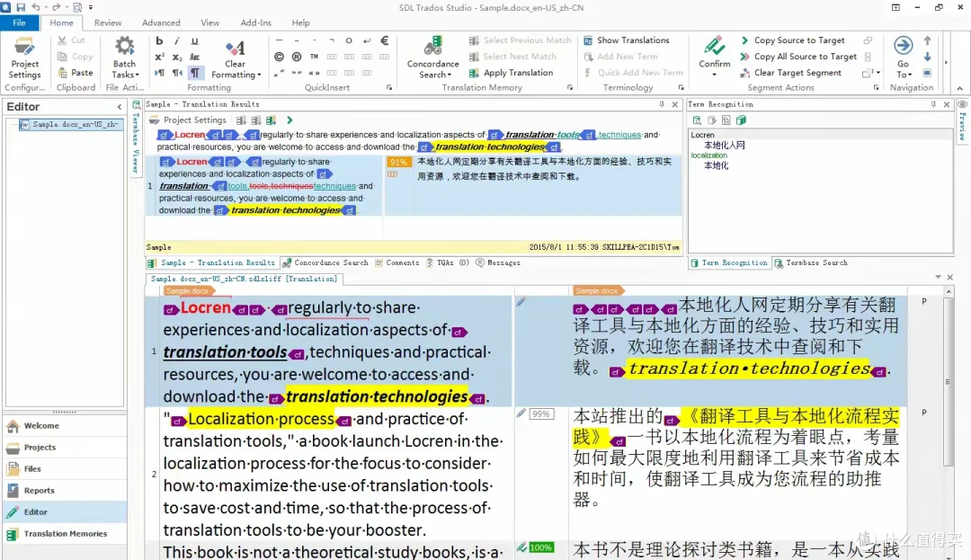This screenshot has width=971, height=560.
Task: Apply bold formatting with the b icon
Action: coord(159,40)
